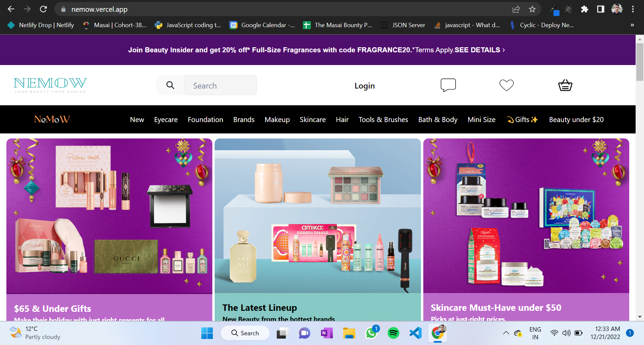Open WhatsApp from the taskbar
This screenshot has height=345, width=644.
tap(371, 333)
